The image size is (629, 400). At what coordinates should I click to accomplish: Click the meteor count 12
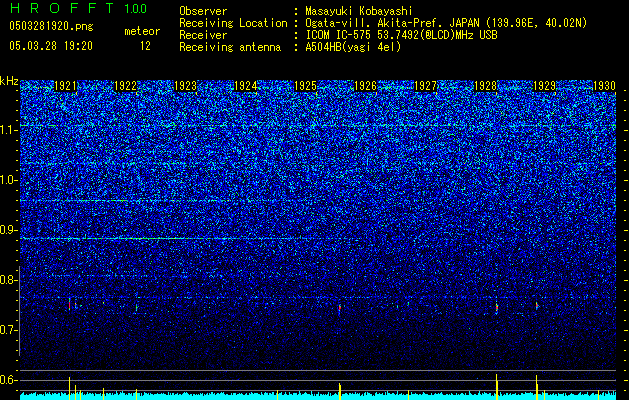[145, 46]
